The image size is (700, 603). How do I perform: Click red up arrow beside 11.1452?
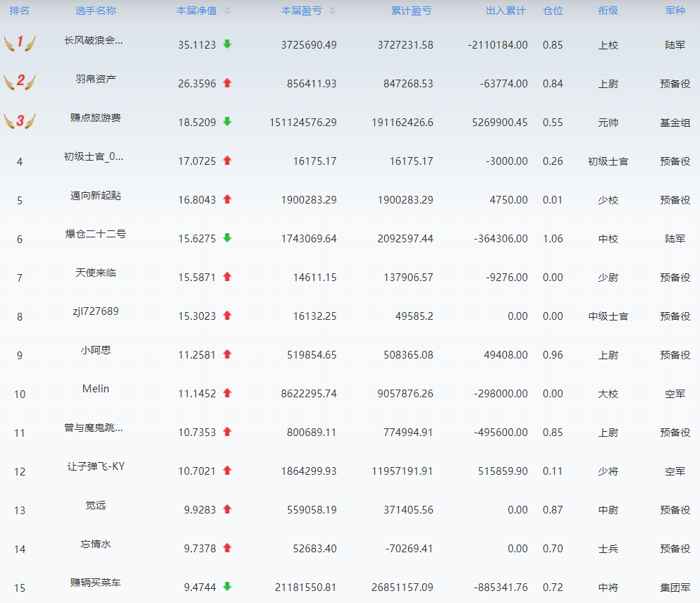pyautogui.click(x=227, y=393)
